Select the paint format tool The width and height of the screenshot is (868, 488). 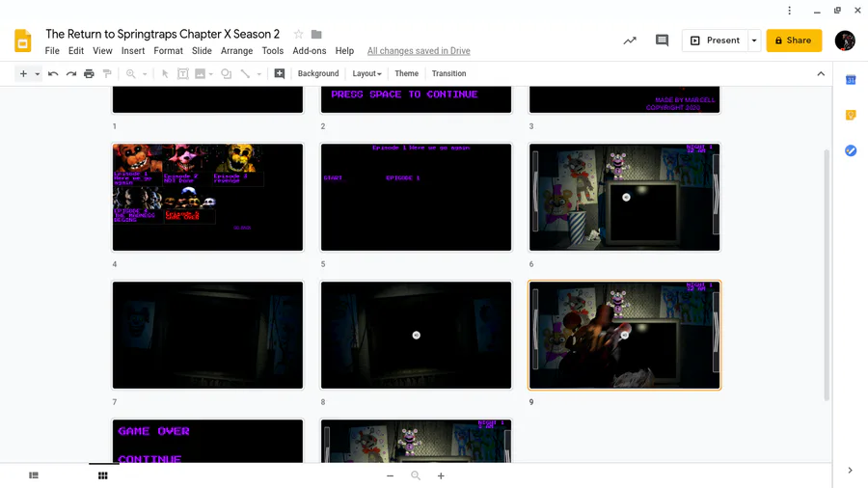coord(107,73)
